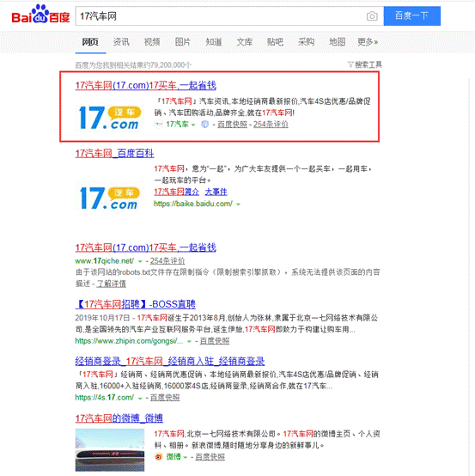Screen dimensions: 475x476
Task: Expand arrow beside https://4s.17.com/
Action: pos(140,399)
